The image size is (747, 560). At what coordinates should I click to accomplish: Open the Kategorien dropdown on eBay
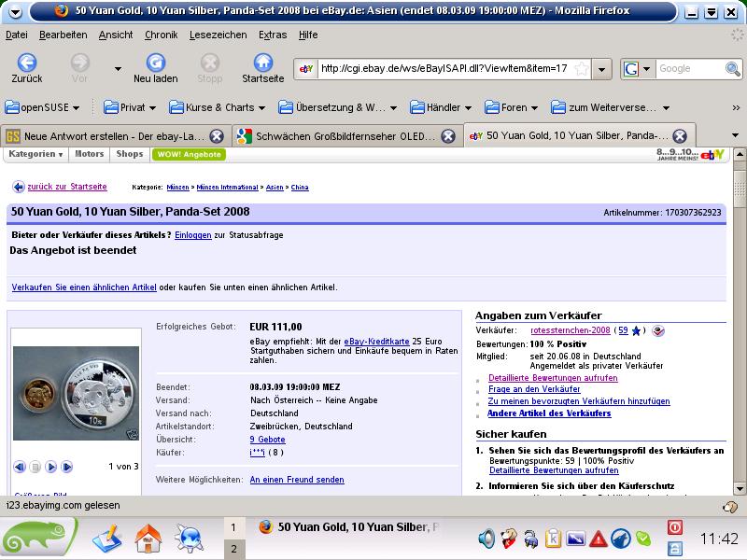pos(36,154)
